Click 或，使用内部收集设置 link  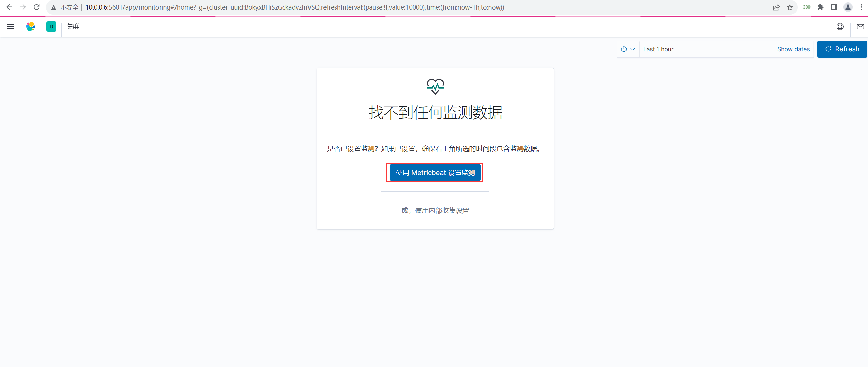(435, 210)
